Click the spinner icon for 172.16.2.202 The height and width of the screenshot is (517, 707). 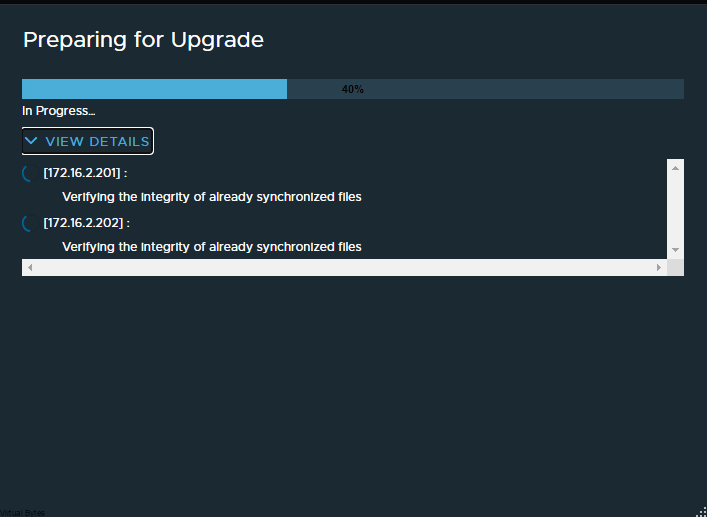(30, 223)
